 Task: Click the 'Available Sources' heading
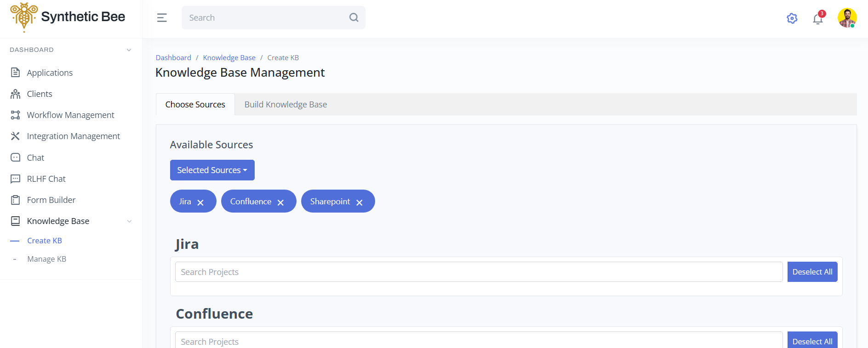211,145
